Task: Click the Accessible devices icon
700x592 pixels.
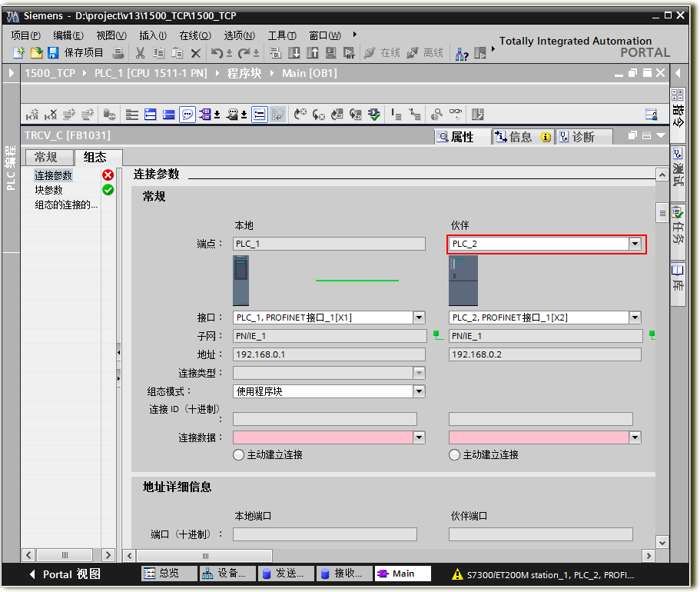Action: (462, 53)
